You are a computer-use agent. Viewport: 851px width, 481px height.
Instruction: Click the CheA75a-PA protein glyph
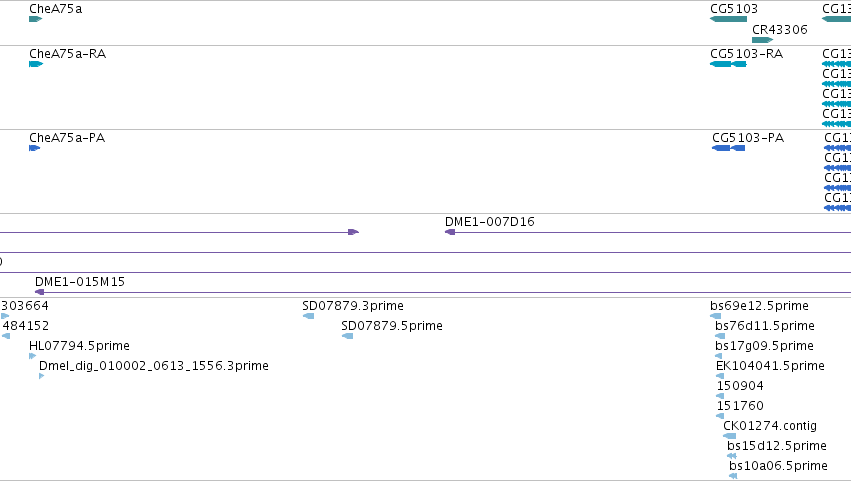pyautogui.click(x=35, y=148)
